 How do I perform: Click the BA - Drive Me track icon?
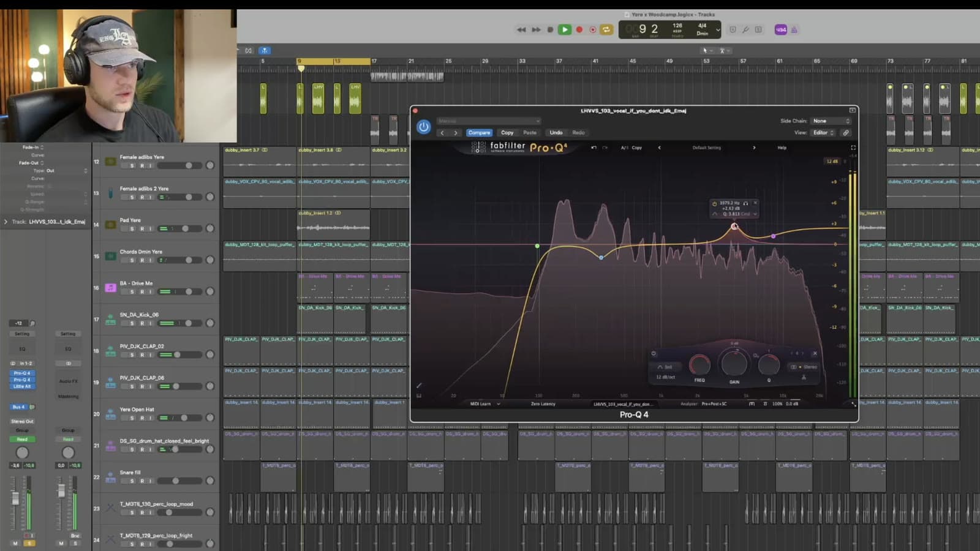pyautogui.click(x=110, y=288)
